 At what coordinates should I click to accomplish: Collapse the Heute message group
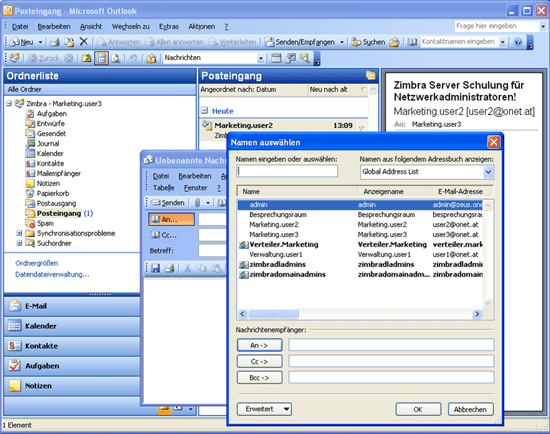(x=204, y=111)
